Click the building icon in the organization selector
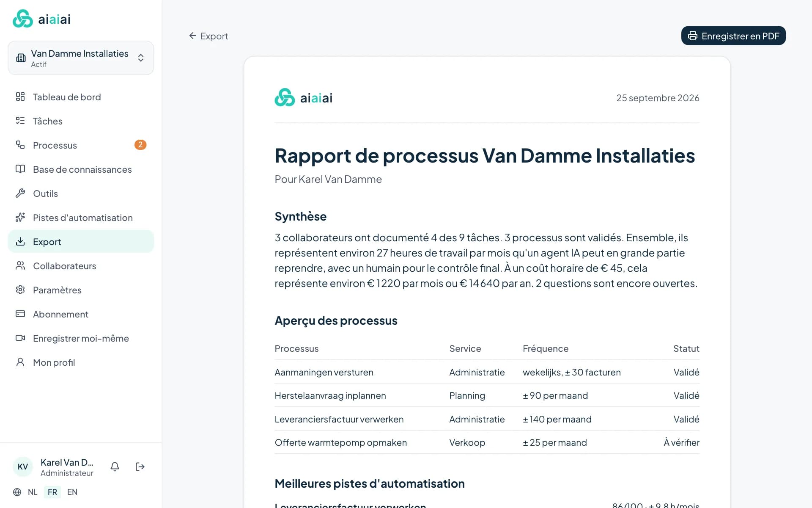Image resolution: width=812 pixels, height=508 pixels. (21, 58)
